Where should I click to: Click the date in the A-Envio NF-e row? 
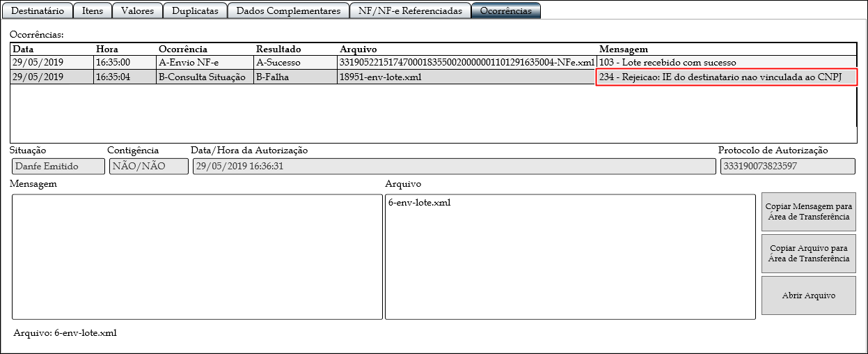click(x=52, y=63)
